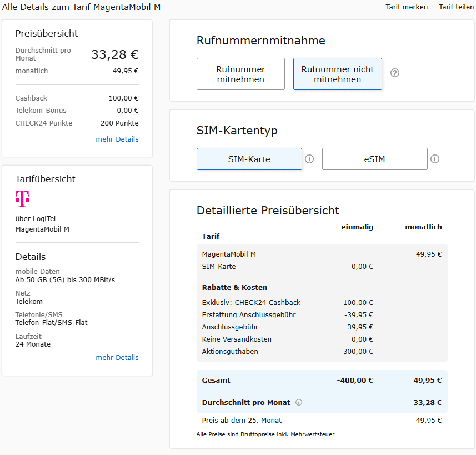Click info icon beside SIM-Karte option
The width and height of the screenshot is (476, 455).
tap(310, 159)
